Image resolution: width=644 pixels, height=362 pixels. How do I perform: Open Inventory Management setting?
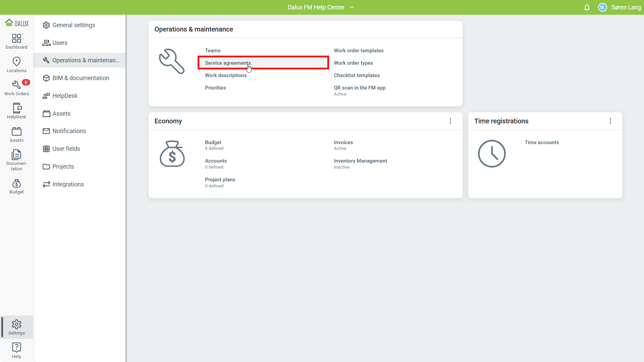[x=360, y=161]
